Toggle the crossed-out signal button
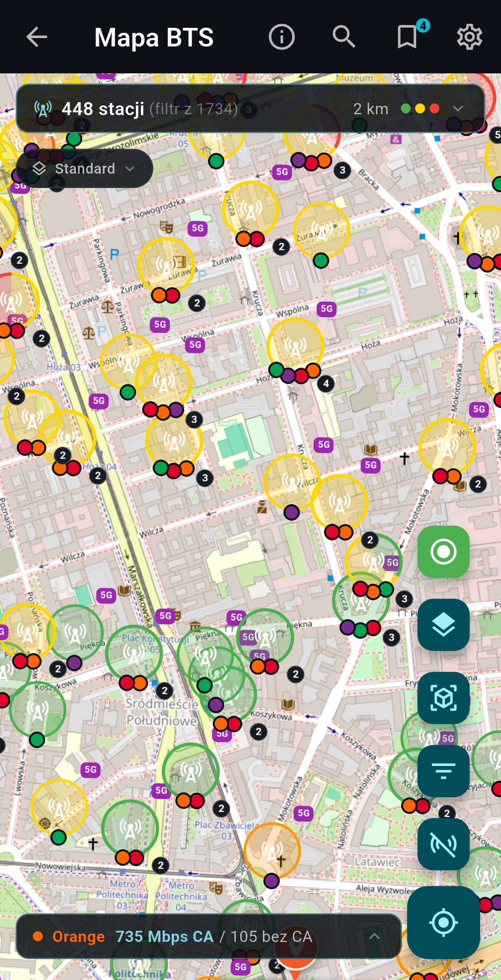Image resolution: width=501 pixels, height=980 pixels. point(443,844)
